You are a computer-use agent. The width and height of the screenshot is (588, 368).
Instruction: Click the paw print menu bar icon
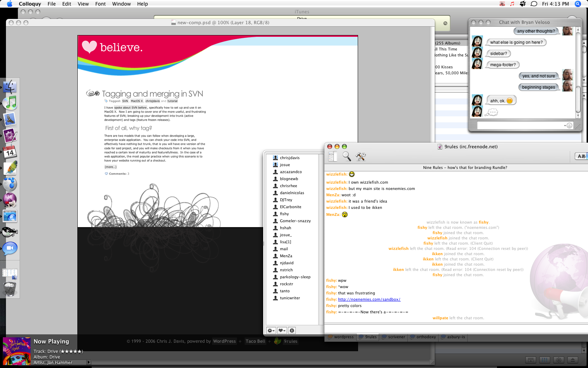click(523, 4)
